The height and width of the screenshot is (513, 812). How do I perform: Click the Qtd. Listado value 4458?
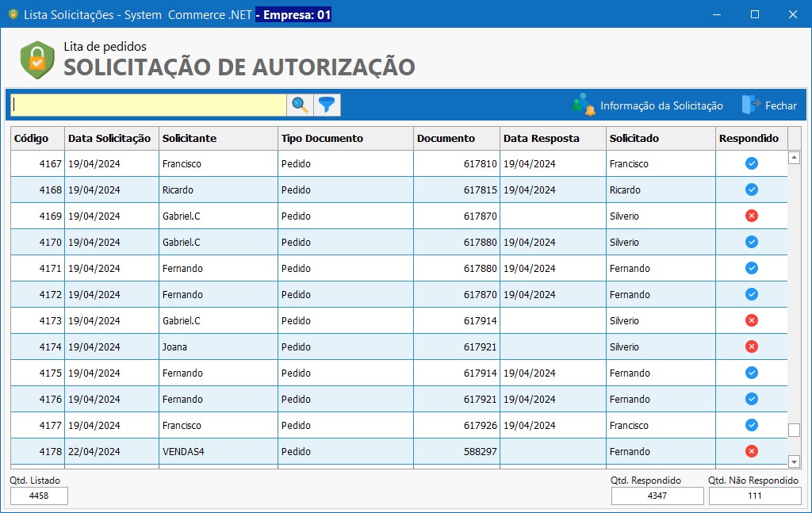(x=39, y=496)
